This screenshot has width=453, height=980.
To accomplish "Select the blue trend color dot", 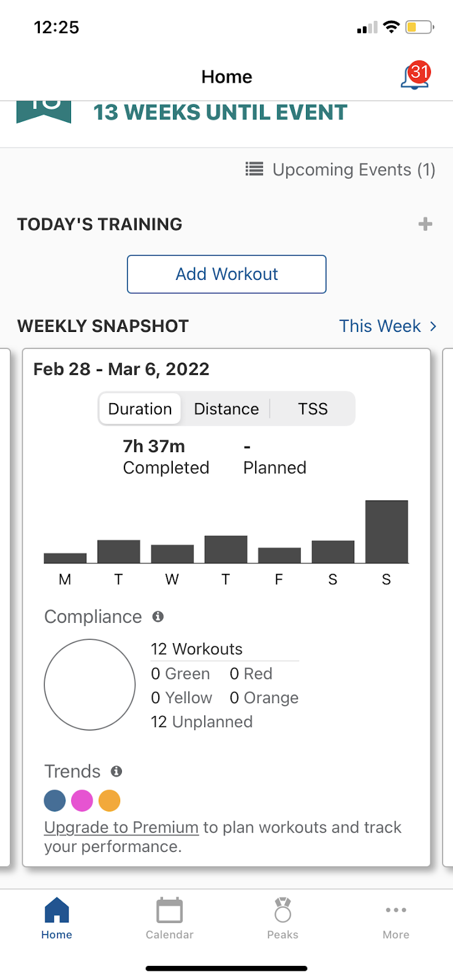I will click(55, 801).
